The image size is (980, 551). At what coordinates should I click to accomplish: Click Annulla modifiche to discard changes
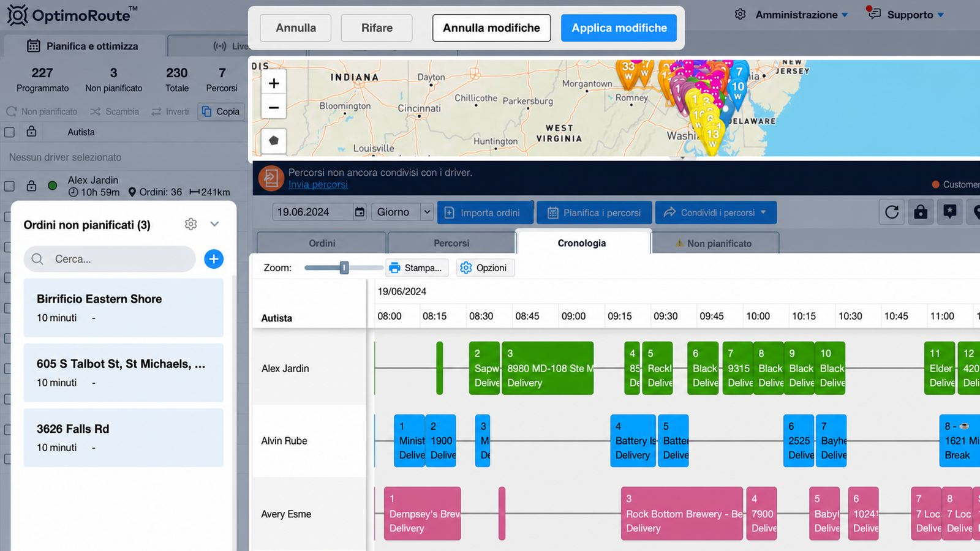[492, 28]
